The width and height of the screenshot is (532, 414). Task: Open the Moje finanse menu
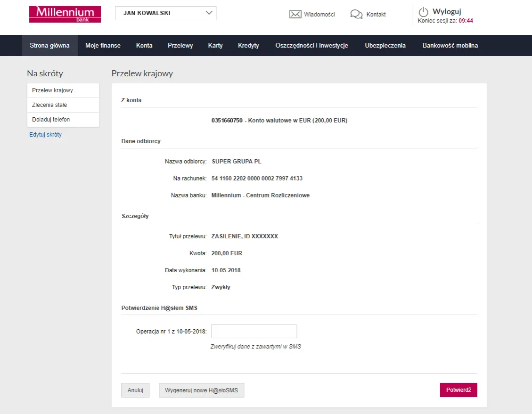(x=103, y=46)
